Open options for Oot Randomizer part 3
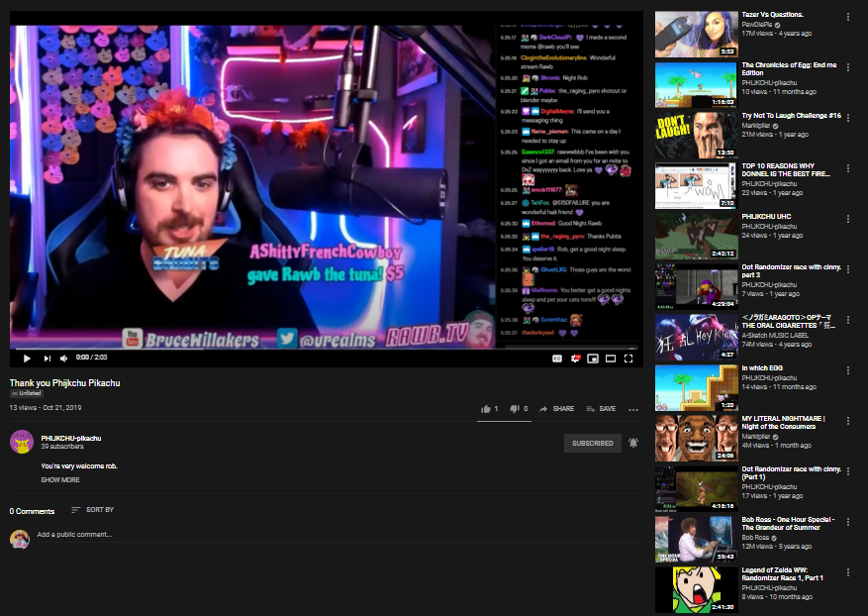868x616 pixels. [847, 269]
